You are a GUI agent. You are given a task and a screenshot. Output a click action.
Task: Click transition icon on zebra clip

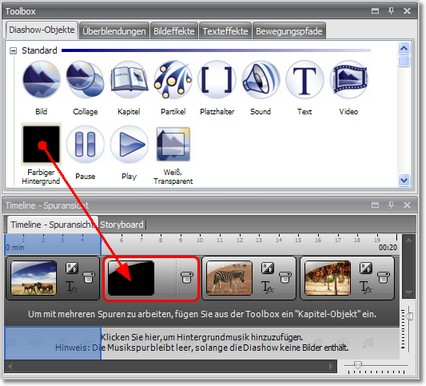[267, 268]
